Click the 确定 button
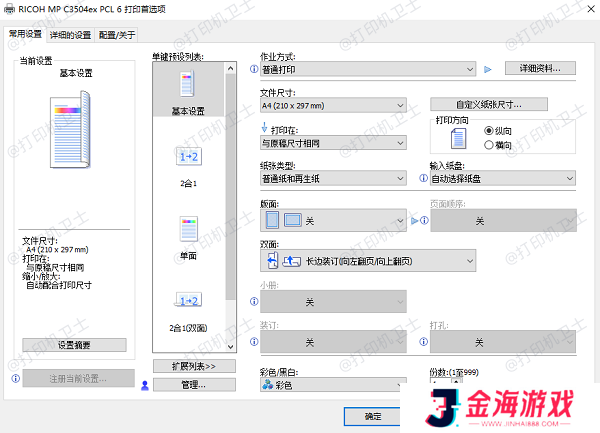 [x=373, y=416]
